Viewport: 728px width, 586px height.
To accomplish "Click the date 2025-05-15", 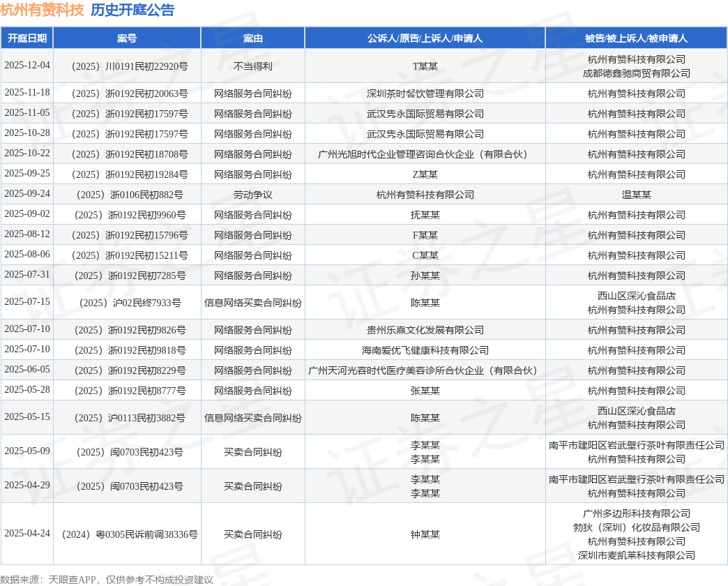I will [27, 417].
